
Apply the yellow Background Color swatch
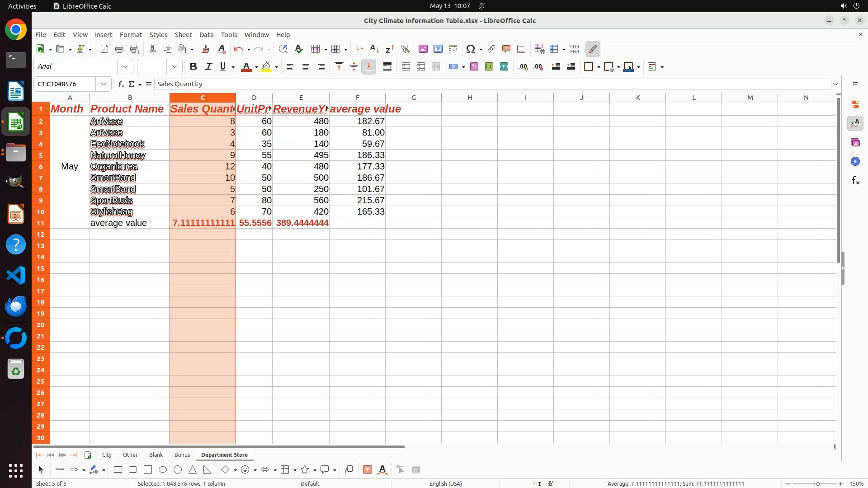(266, 66)
